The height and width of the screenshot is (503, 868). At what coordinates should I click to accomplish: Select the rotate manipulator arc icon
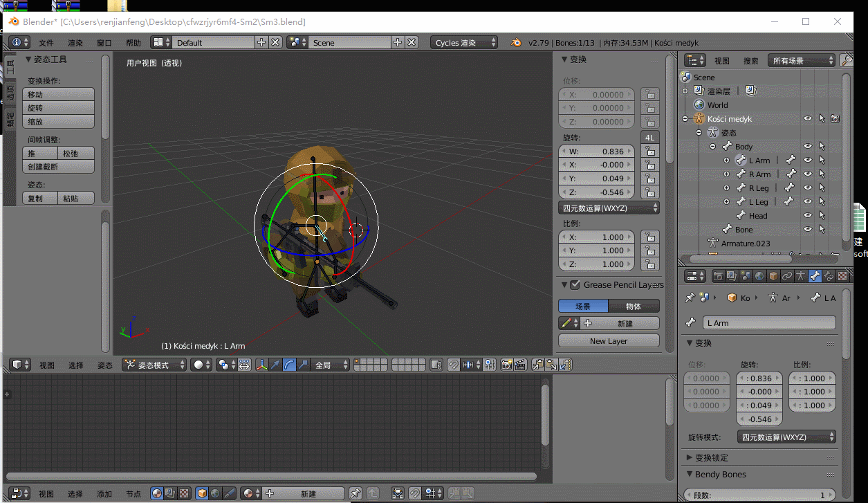click(x=290, y=365)
